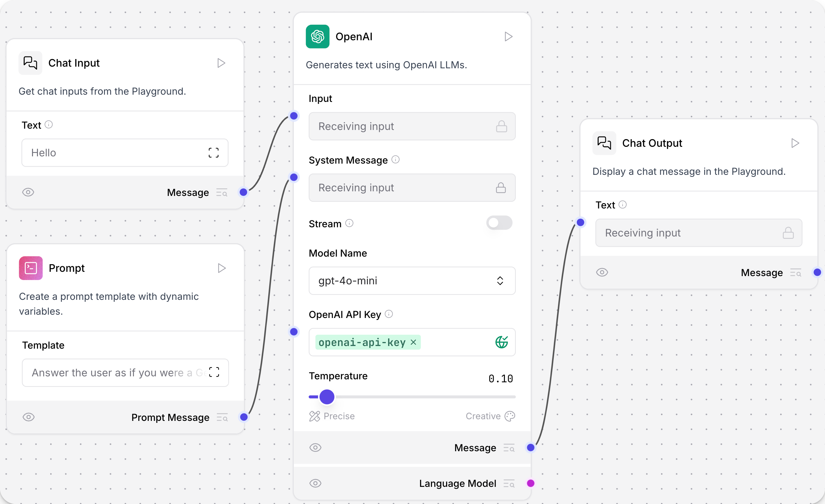The image size is (825, 504).
Task: Toggle Prompt node visibility eye icon
Action: [x=29, y=417]
